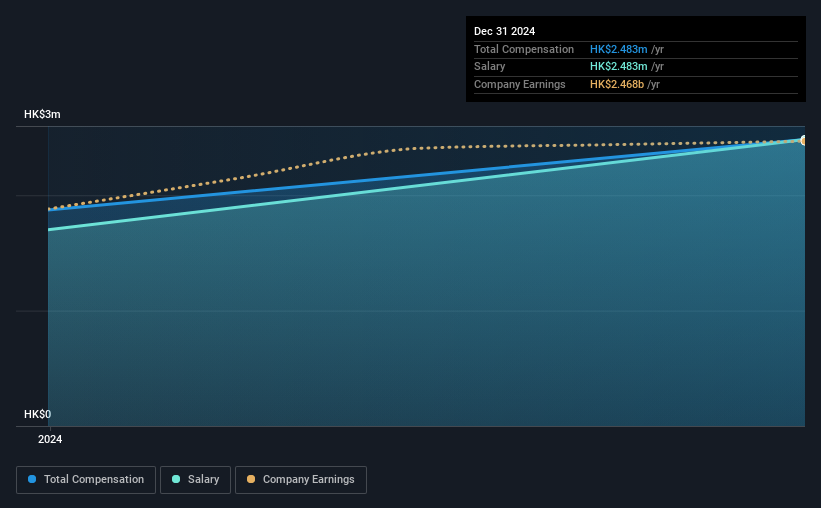Click the HK$3m y-axis label

(x=42, y=114)
